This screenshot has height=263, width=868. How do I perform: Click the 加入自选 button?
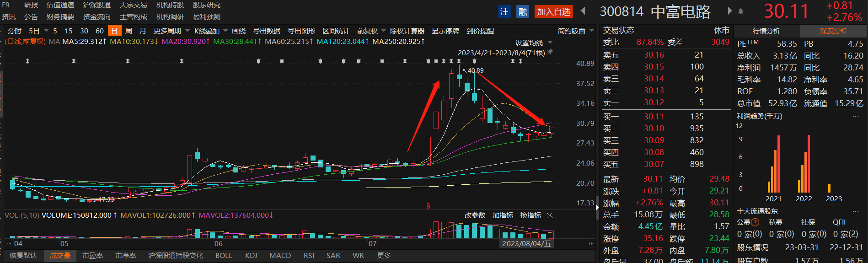[x=553, y=11]
